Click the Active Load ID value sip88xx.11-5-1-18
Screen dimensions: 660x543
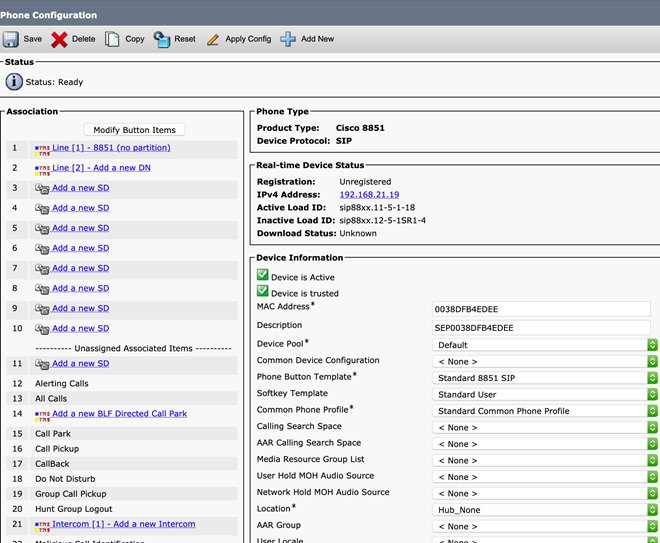click(x=377, y=208)
